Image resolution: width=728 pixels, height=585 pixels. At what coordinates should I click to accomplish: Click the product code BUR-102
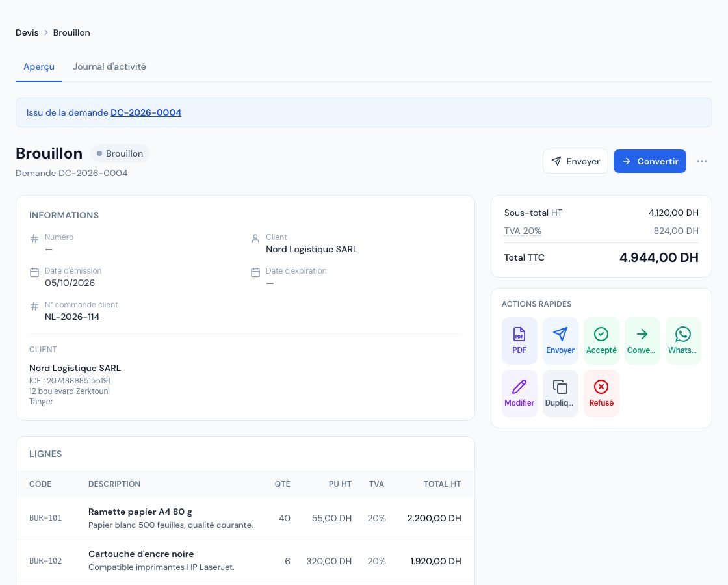click(x=45, y=561)
